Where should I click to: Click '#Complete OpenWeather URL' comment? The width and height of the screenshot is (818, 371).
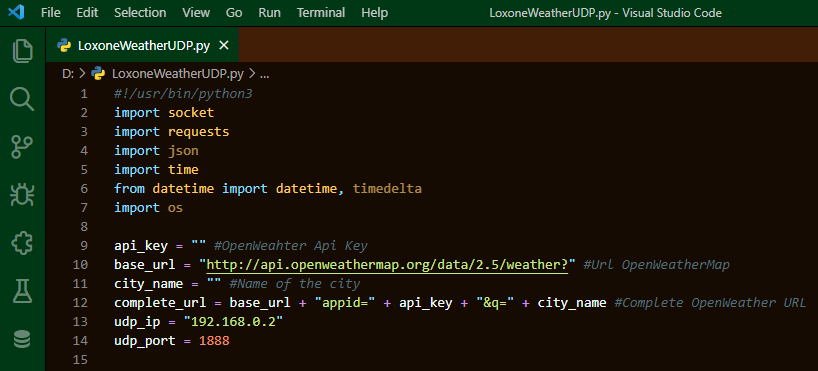(710, 303)
